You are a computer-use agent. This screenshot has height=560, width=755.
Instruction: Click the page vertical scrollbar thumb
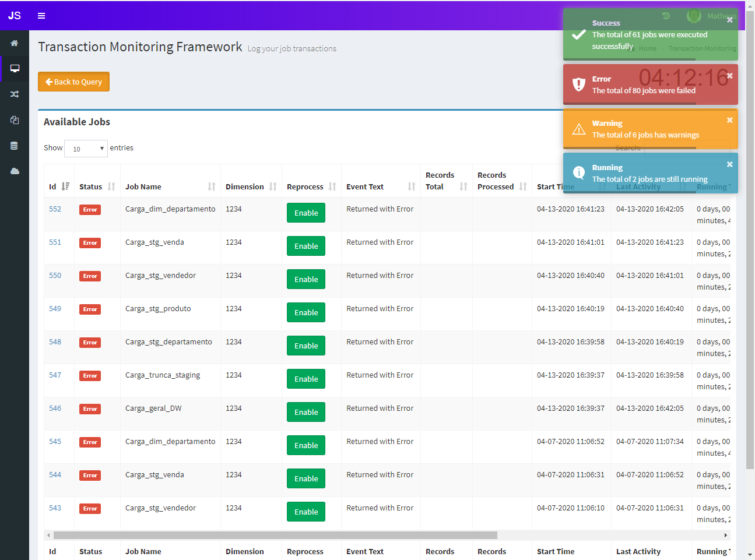(750, 240)
